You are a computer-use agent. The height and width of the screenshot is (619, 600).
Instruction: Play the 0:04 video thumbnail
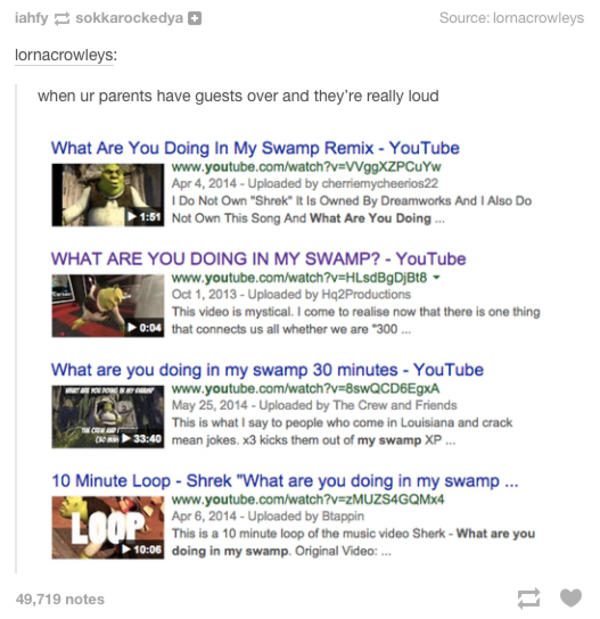pos(108,306)
